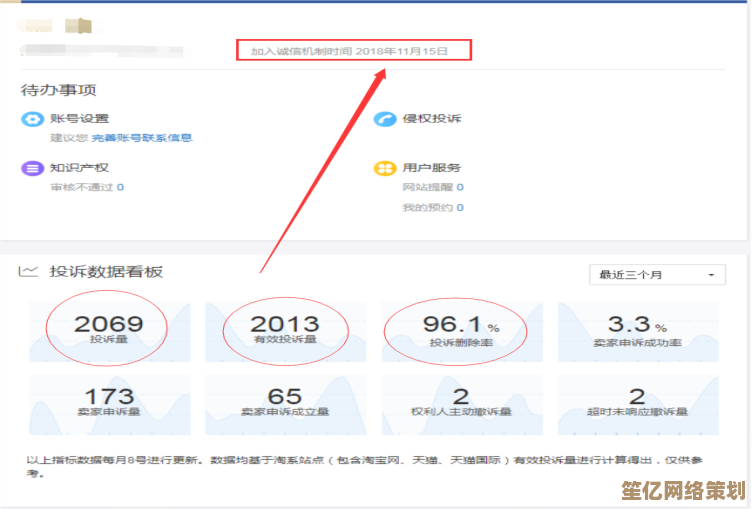
Task: Select the 权利人主动撤诉量 card
Action: tap(462, 404)
